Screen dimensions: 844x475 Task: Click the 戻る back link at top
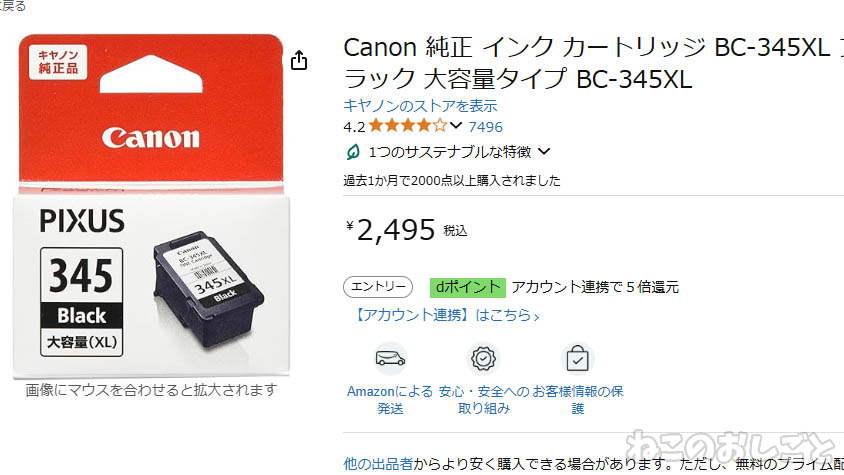click(13, 5)
